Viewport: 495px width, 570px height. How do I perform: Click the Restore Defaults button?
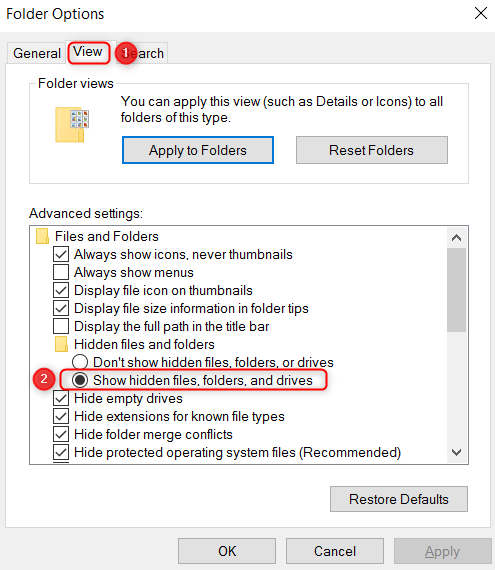(399, 499)
